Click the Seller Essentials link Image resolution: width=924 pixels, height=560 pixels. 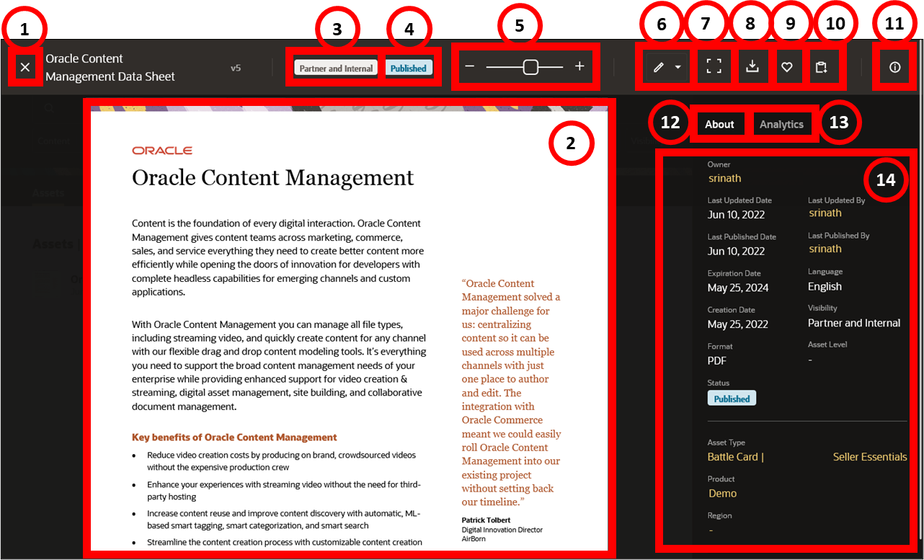coord(870,457)
